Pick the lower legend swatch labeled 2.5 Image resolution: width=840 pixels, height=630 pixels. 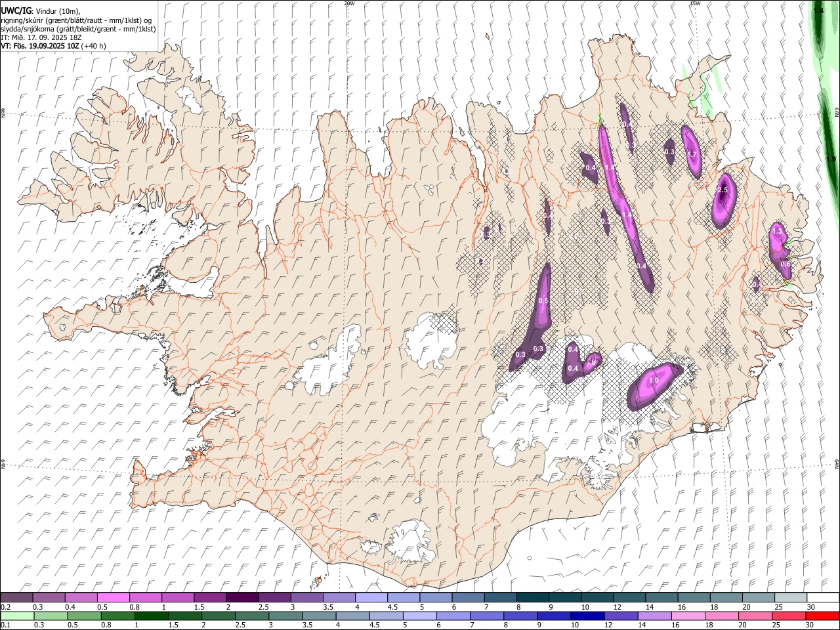[252, 616]
